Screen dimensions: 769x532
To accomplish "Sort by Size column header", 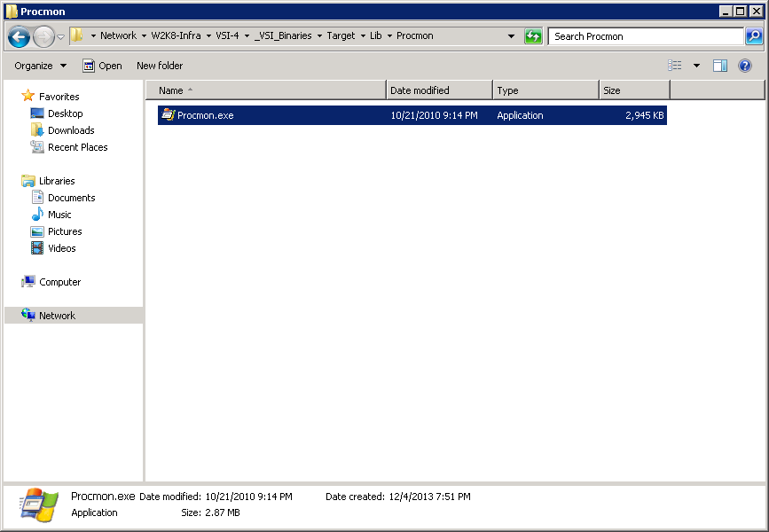I will pos(634,90).
